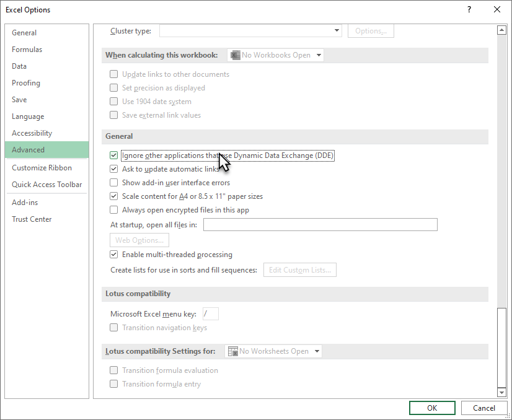Open the Formulas options category

point(46,50)
